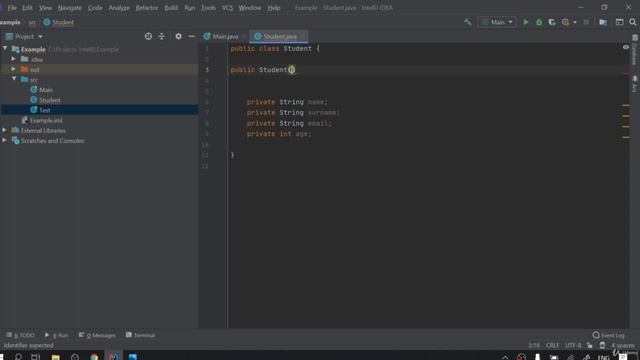The image size is (640, 360).
Task: Click the read-only lock icon in status bar
Action: pos(590,345)
